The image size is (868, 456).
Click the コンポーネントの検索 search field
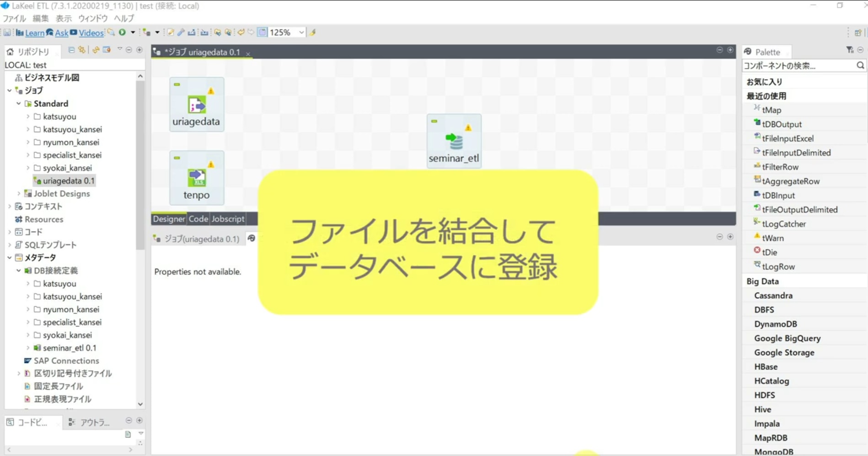click(x=798, y=66)
